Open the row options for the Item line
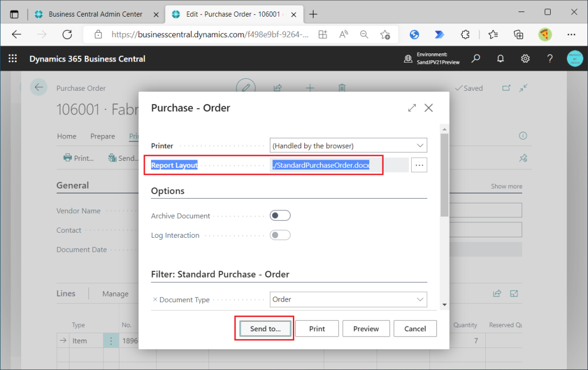Screen dimensions: 588x370 tap(111, 341)
